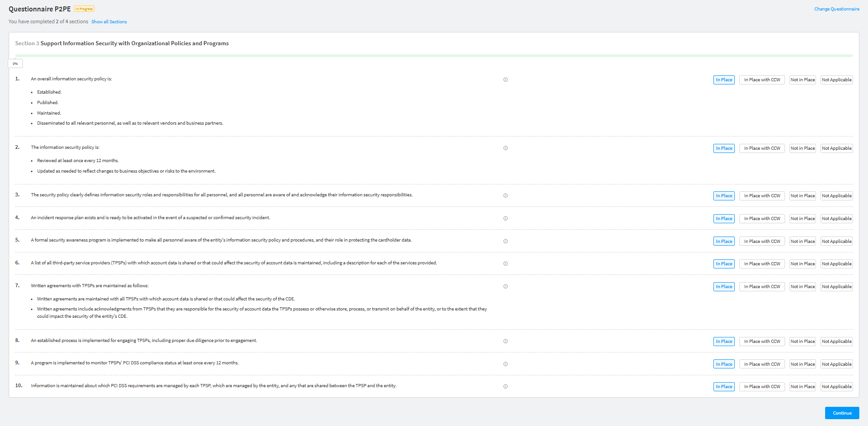Show info for incident response plan question
The image size is (868, 426).
tap(505, 219)
